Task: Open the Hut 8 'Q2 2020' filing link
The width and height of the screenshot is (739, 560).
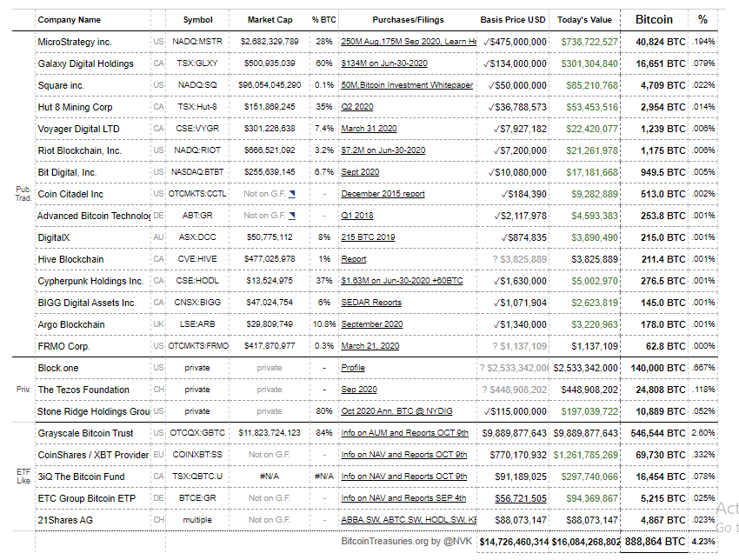Action: (357, 107)
